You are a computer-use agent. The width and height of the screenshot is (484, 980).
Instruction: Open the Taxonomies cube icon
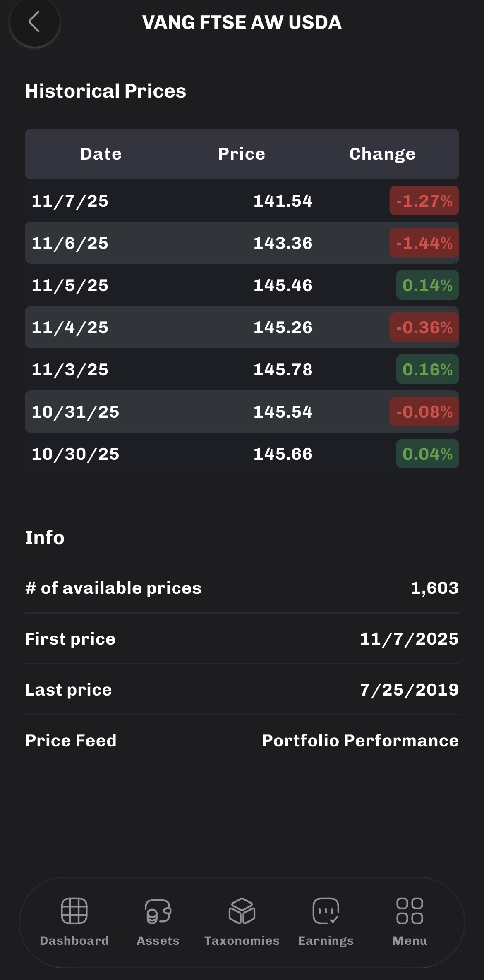[242, 911]
